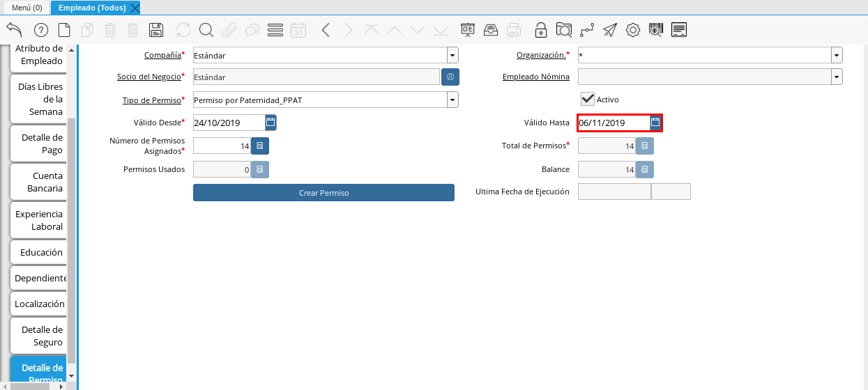The height and width of the screenshot is (390, 868).
Task: Open calculator for Número de Permisos Asignados
Action: point(259,146)
